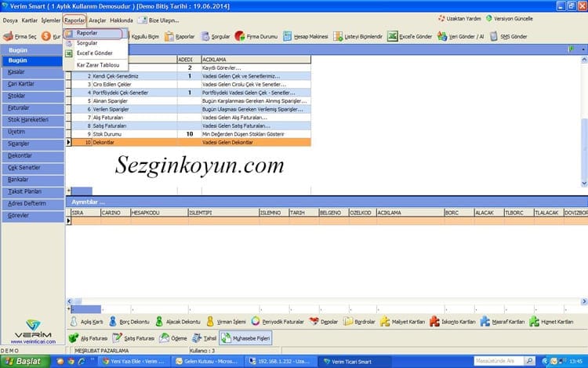Open Kasalar in the sidebar
The width and height of the screenshot is (588, 368).
[x=33, y=72]
